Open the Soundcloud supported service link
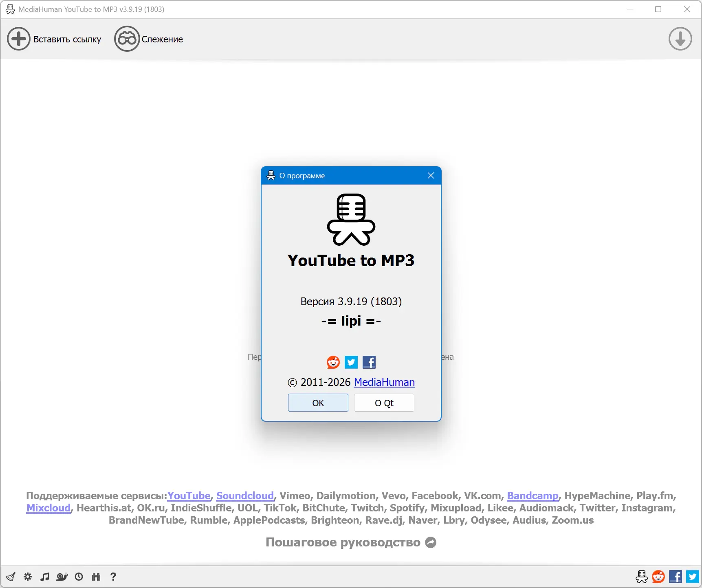Image resolution: width=702 pixels, height=588 pixels. [245, 496]
